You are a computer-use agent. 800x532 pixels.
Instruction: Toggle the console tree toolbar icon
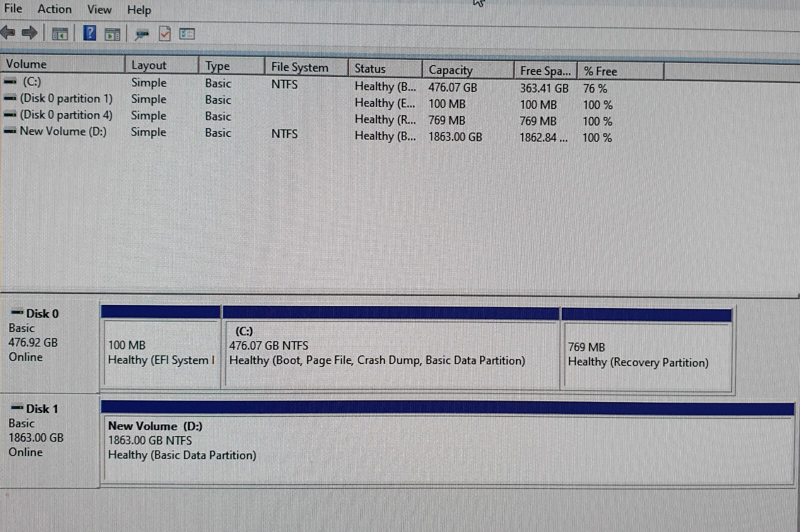[60, 34]
